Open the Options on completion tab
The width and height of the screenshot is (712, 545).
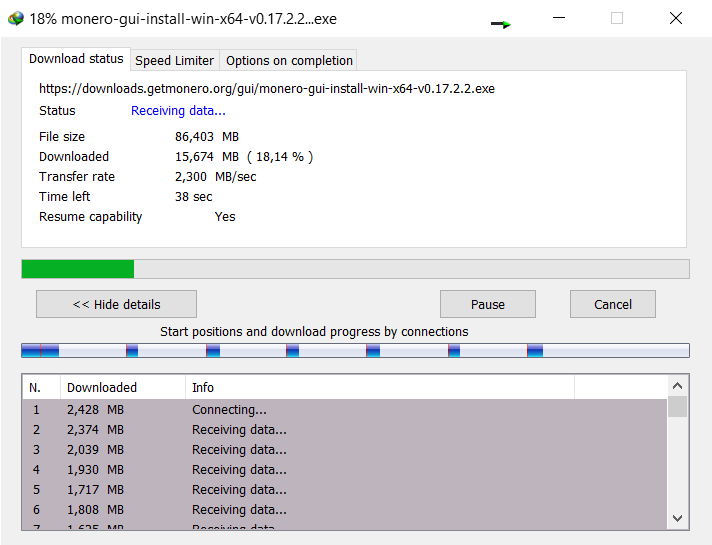point(289,60)
